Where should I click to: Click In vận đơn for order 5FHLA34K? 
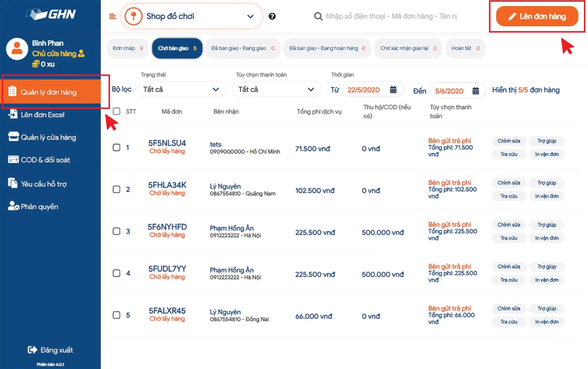tap(546, 196)
